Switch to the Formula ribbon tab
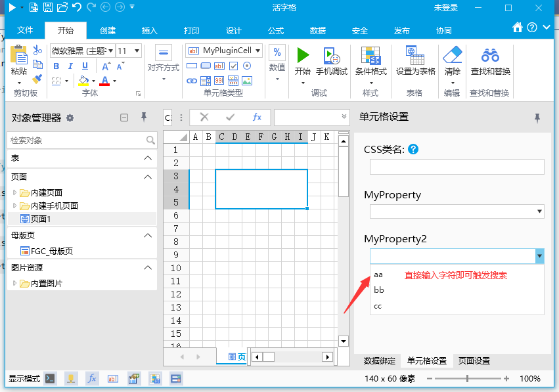Screen dimensions: 559x392 click(276, 31)
